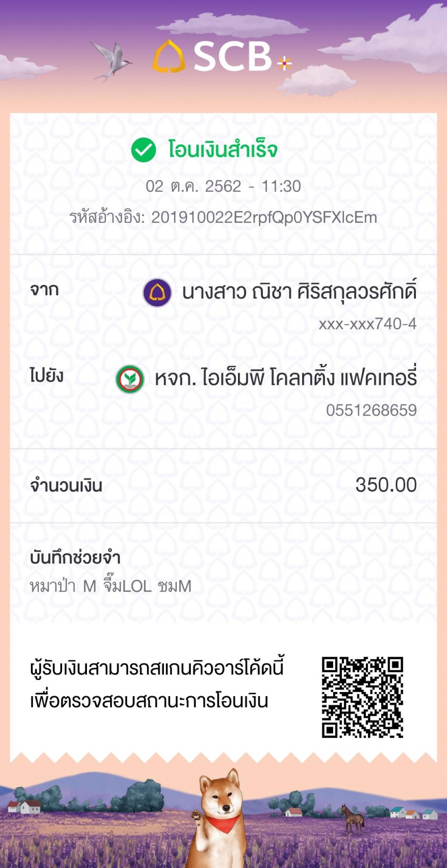Select the reference code 201910022E2rpfQp0YSFXlcEm
Image resolution: width=447 pixels, height=868 pixels.
[x=264, y=218]
